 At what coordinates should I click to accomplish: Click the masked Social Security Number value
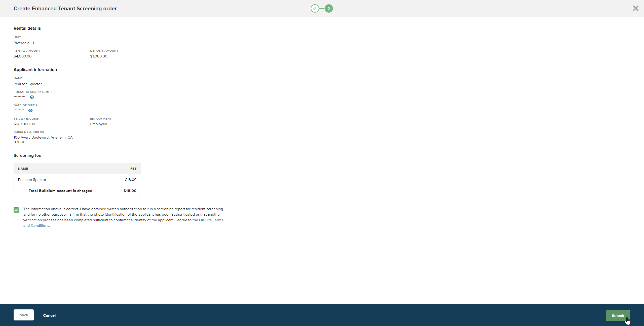(19, 97)
